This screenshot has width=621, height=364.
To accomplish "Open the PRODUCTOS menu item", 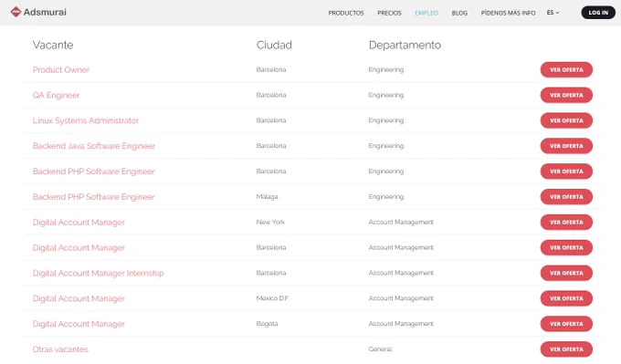I will [346, 13].
